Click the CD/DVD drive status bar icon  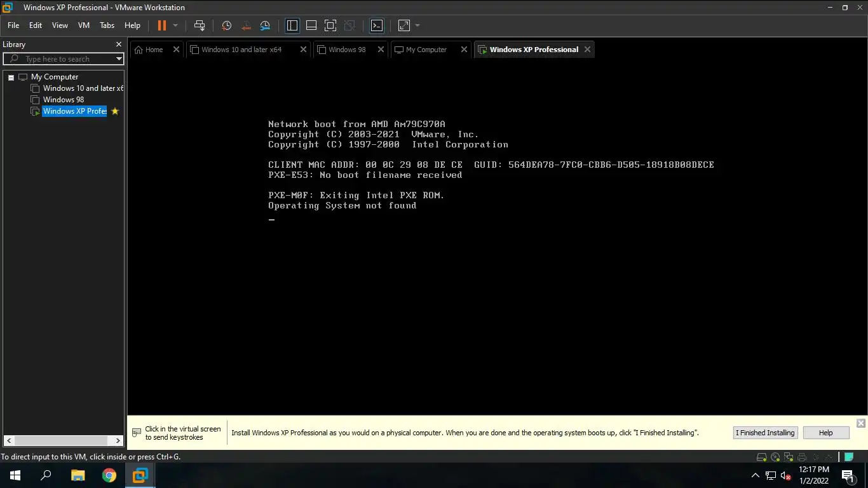pyautogui.click(x=775, y=457)
